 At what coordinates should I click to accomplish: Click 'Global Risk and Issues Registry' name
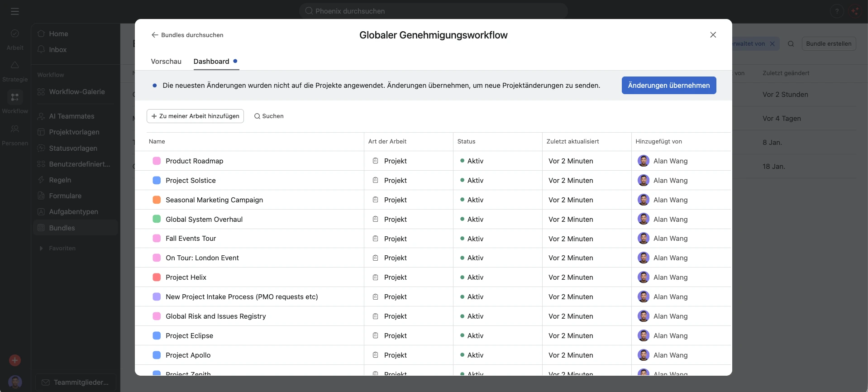[216, 316]
